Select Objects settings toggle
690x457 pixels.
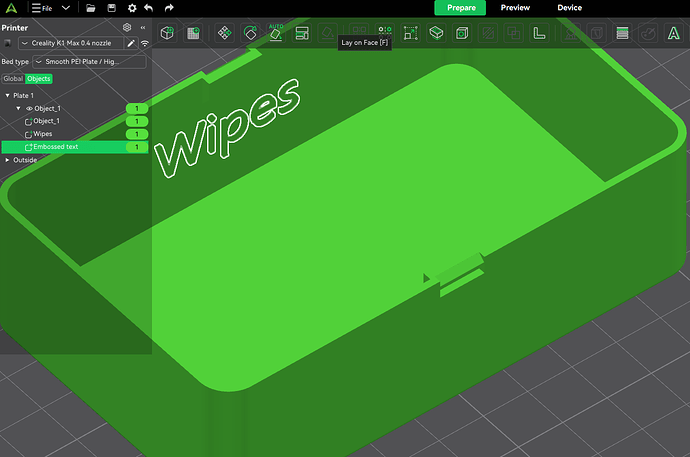[39, 78]
